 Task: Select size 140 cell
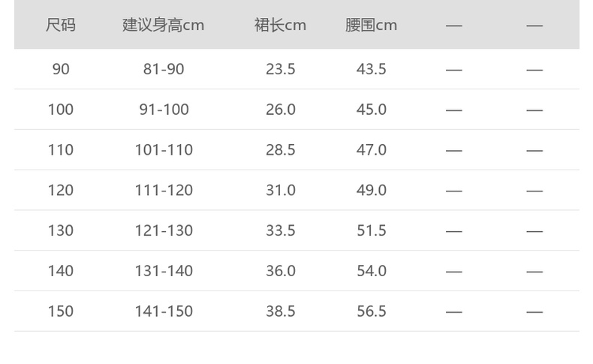61,271
